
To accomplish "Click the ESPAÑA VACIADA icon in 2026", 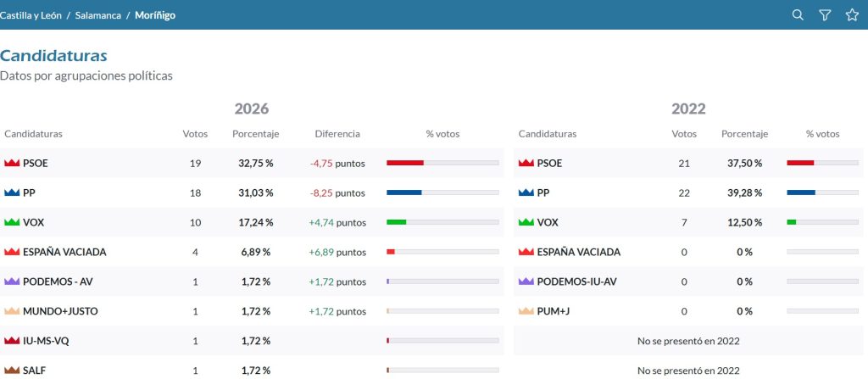I will tap(12, 252).
